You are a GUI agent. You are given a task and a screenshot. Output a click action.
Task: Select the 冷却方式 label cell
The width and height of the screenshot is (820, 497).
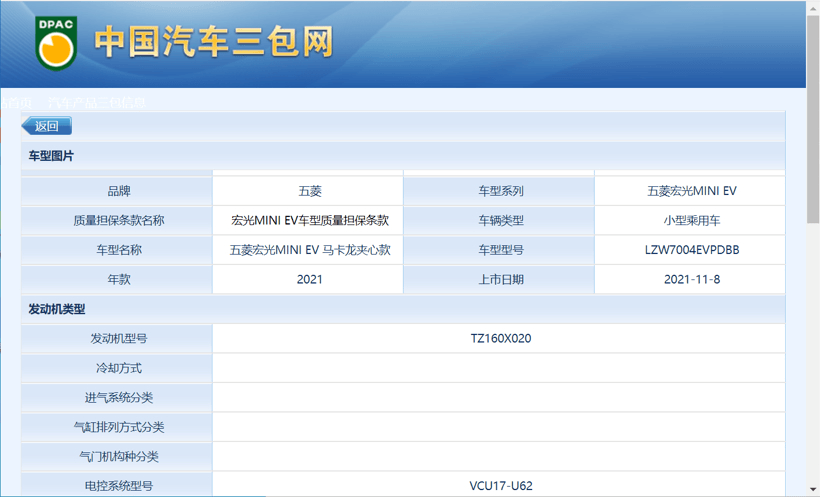pos(117,368)
